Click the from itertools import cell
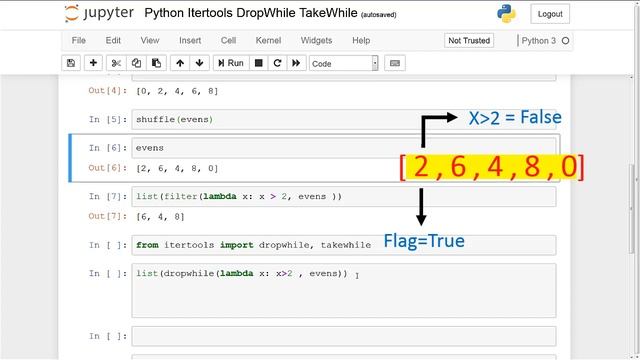 tap(344, 245)
